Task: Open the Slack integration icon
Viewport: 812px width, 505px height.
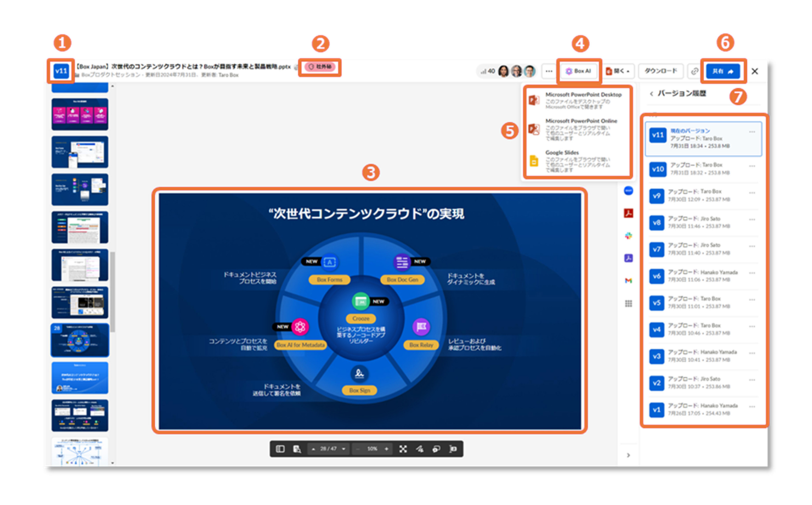Action: [629, 235]
